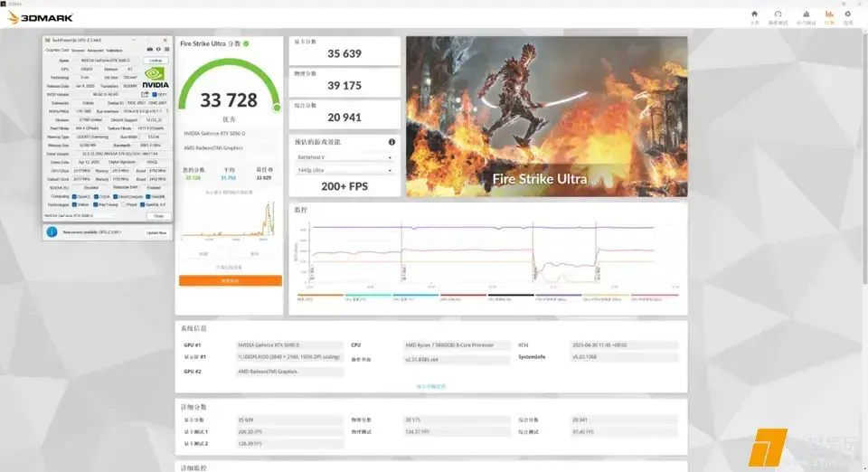
Task: Open the Battlefield V game dropdown
Action: coord(344,157)
